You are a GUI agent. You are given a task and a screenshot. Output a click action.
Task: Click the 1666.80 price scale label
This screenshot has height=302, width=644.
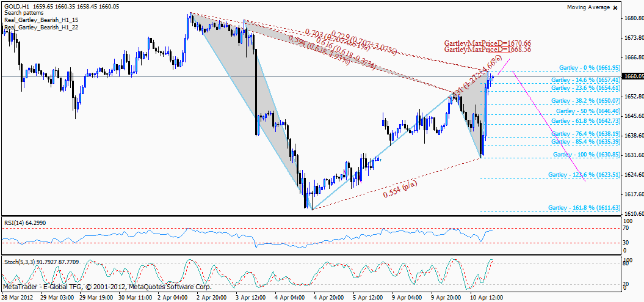[x=634, y=57]
